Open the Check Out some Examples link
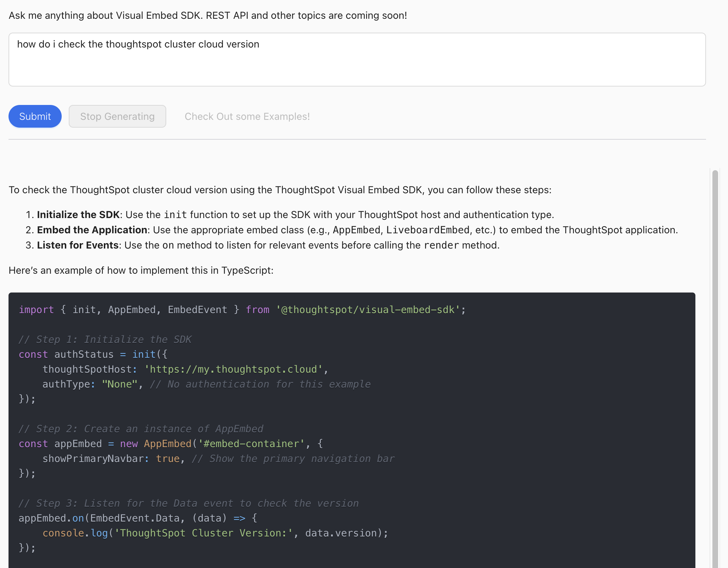 (x=247, y=116)
